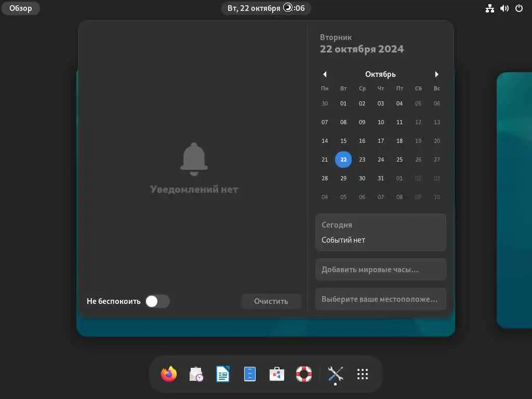Select October 21 in calendar
Screen dimensions: 532x399
[325, 159]
